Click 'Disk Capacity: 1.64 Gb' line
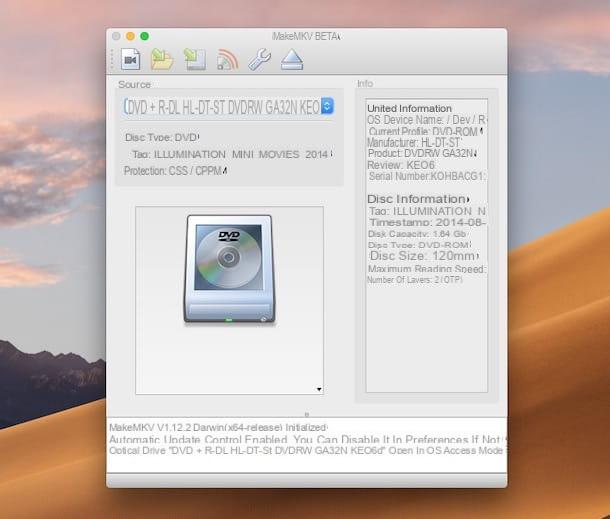 417,234
